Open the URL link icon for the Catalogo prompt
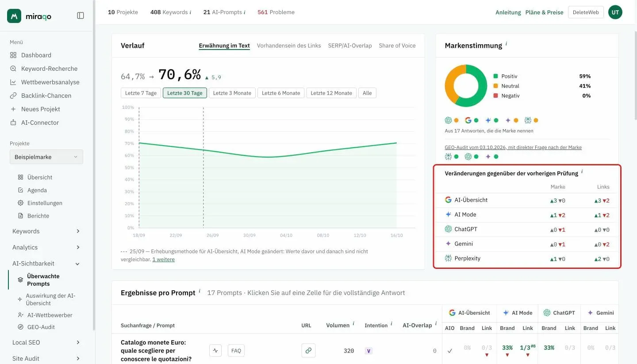637x364 pixels. click(308, 351)
